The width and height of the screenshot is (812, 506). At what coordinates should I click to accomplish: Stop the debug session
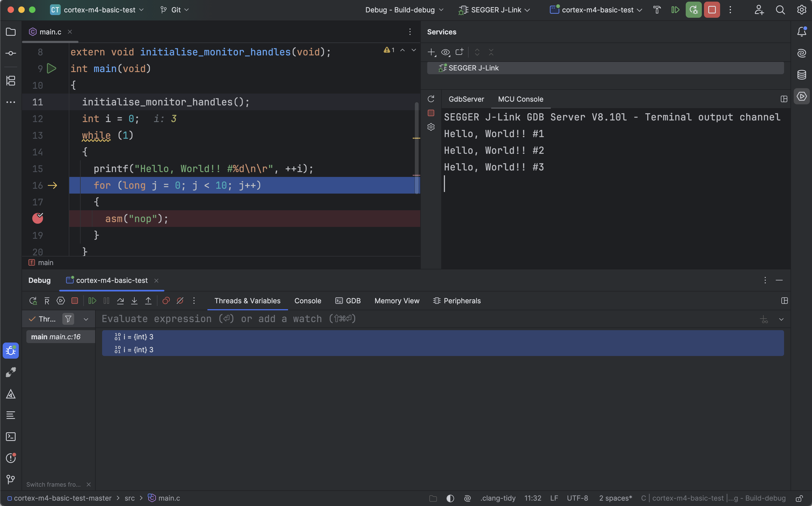tap(75, 301)
